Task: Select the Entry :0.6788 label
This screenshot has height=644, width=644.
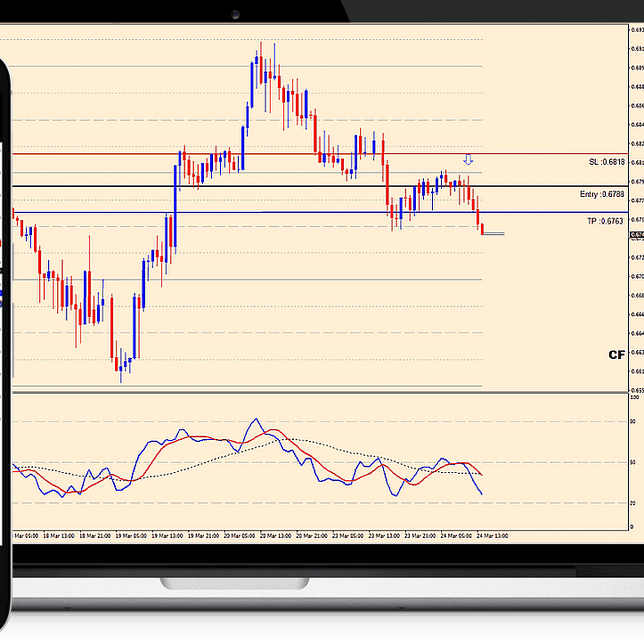Action: coord(602,194)
